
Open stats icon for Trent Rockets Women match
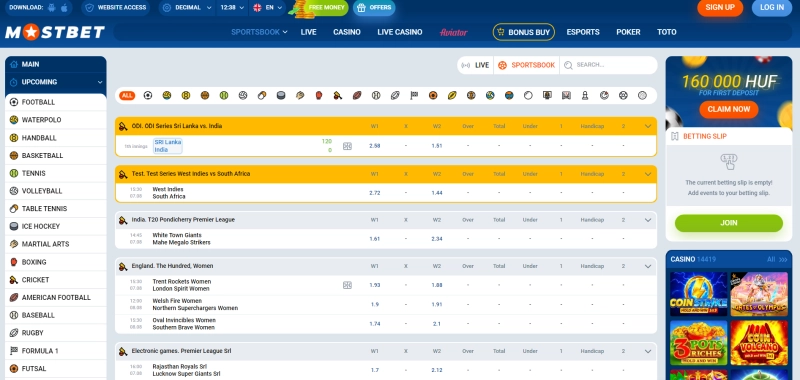click(x=347, y=285)
